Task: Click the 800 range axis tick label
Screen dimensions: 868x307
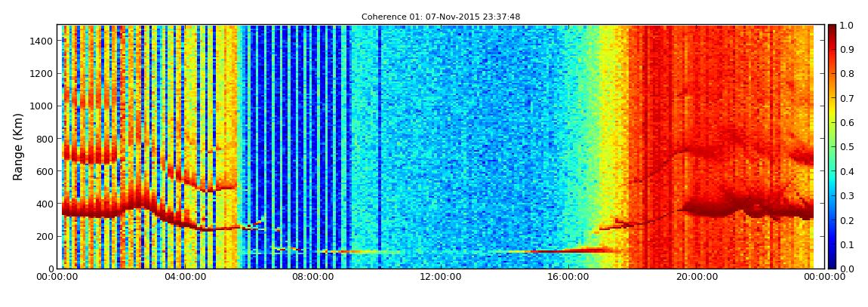Action: tap(45, 139)
